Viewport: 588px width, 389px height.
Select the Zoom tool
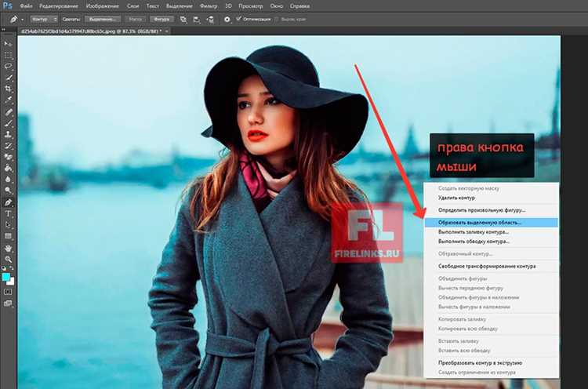tap(8, 260)
